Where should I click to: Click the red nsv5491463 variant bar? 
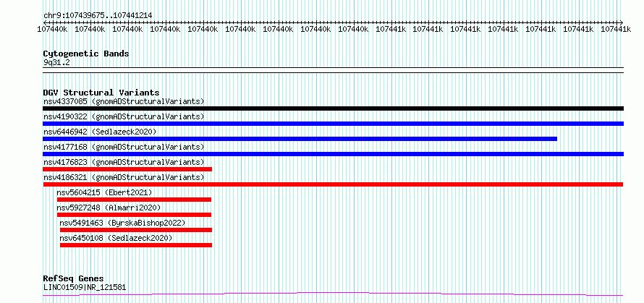coord(136,230)
